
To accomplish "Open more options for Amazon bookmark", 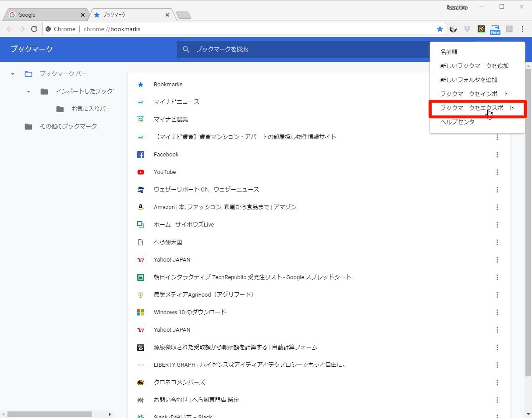I will [x=497, y=207].
